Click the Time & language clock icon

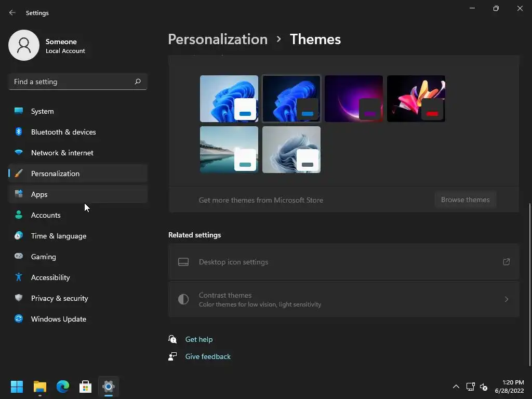click(19, 235)
